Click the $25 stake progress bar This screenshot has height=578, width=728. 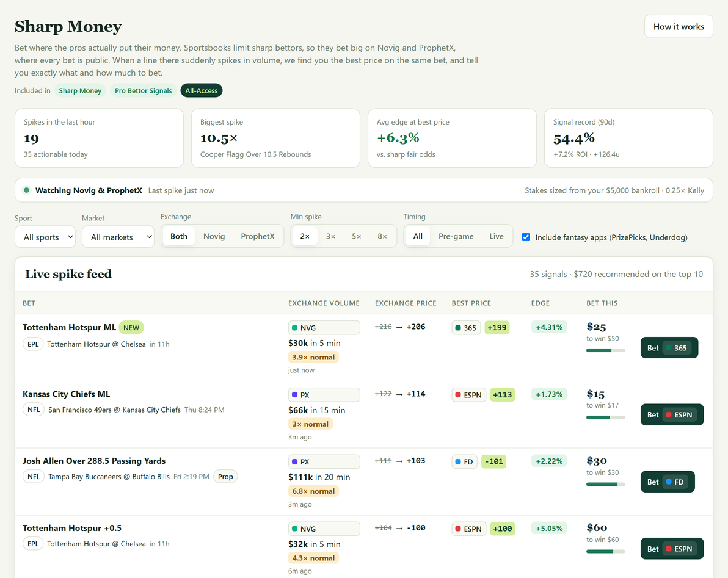pyautogui.click(x=605, y=350)
